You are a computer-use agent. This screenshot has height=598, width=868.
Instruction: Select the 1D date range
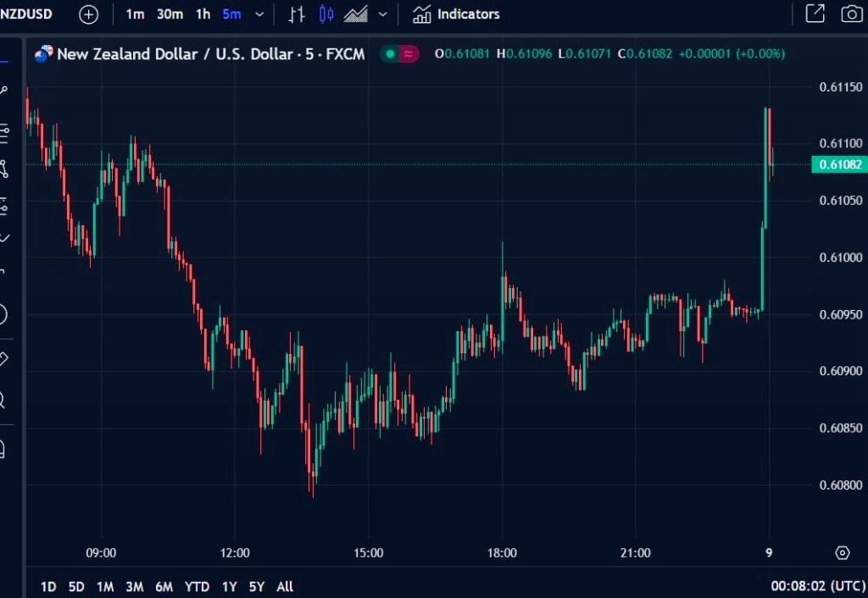point(48,586)
